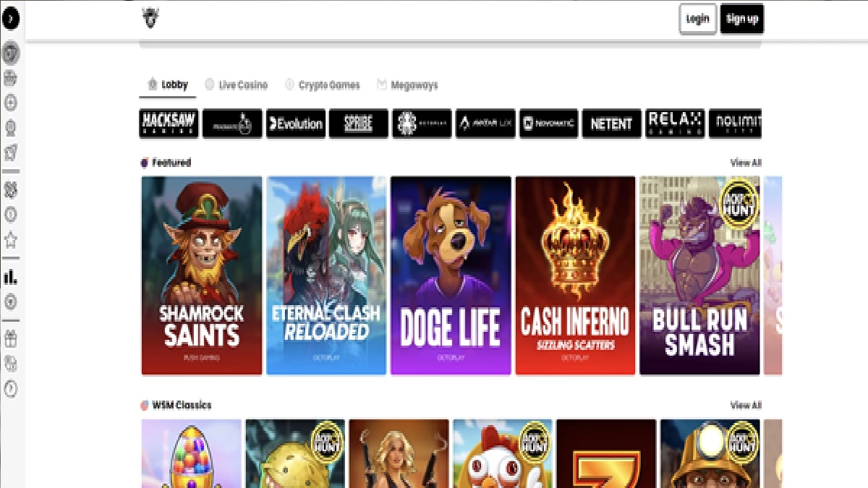Click the gift box promotions icon
The height and width of the screenshot is (488, 868).
[10, 338]
